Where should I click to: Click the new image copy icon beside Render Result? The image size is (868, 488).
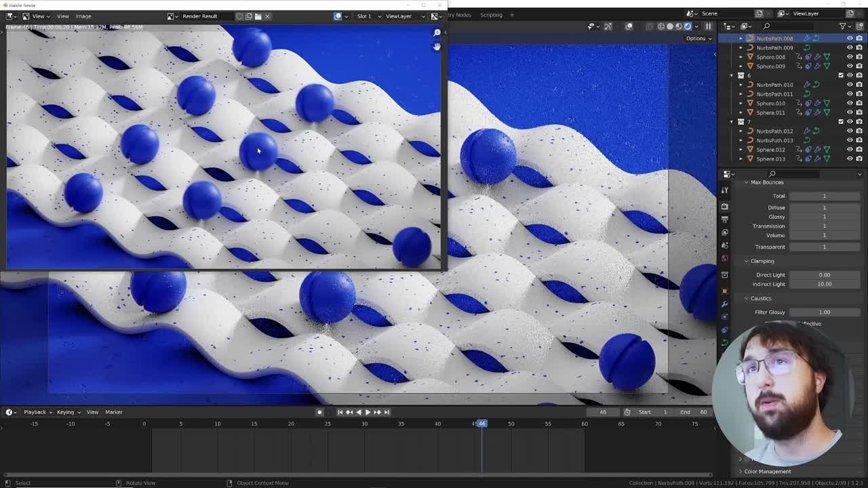point(249,16)
